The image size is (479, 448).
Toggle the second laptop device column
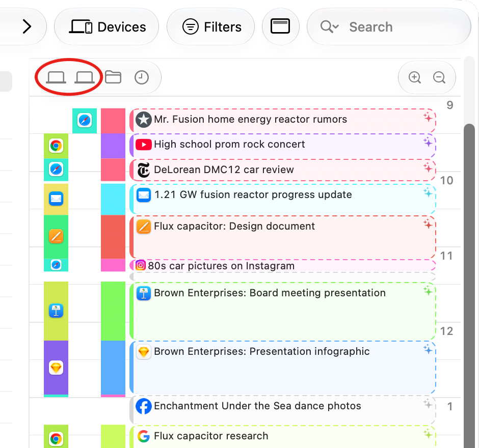[85, 77]
